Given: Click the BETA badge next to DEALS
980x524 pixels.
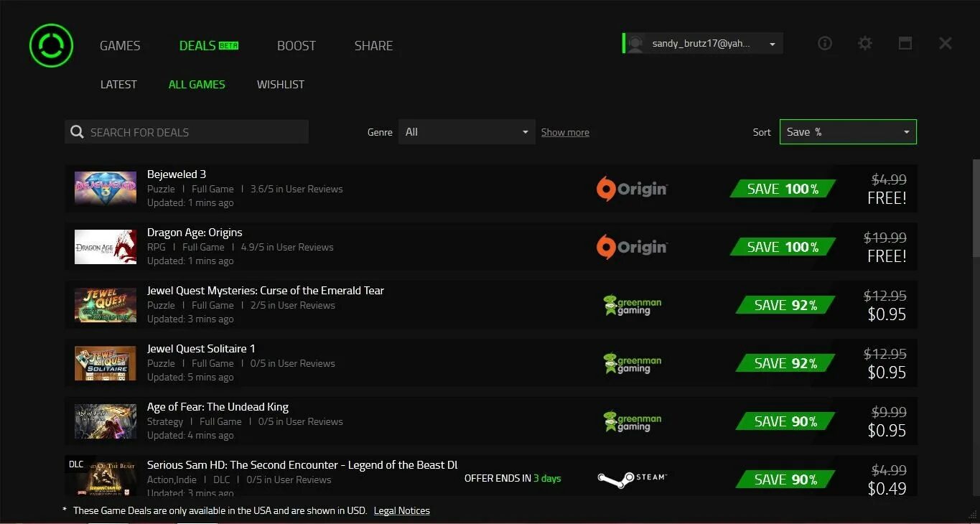Looking at the screenshot, I should coord(228,45).
